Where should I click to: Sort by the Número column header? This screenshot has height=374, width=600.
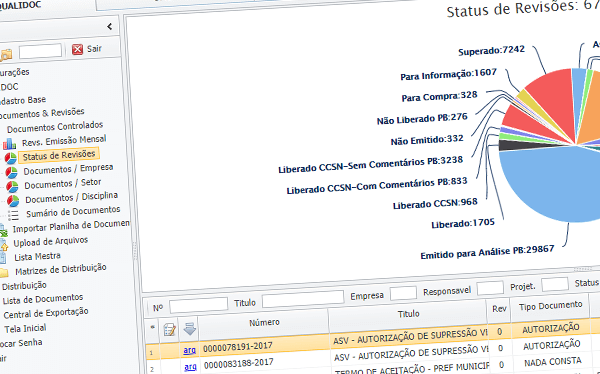[264, 323]
